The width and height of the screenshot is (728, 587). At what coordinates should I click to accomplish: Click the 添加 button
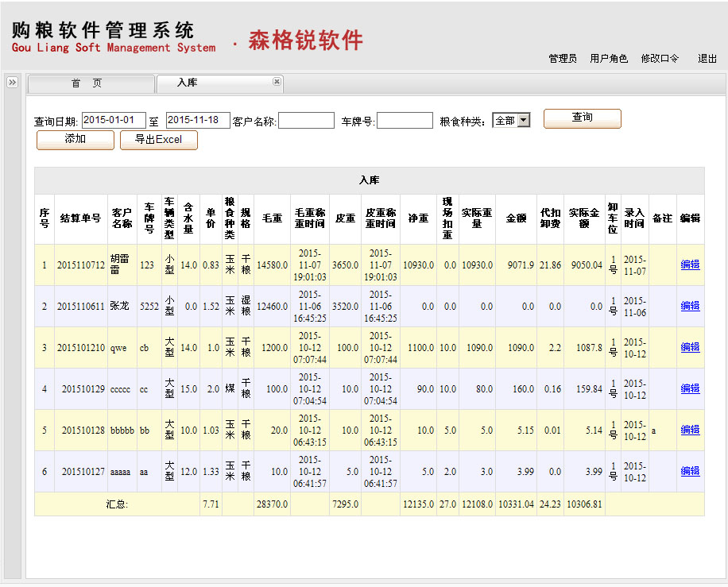point(76,140)
